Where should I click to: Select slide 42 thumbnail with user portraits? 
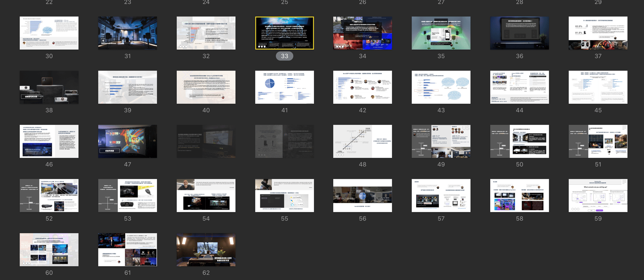[363, 87]
